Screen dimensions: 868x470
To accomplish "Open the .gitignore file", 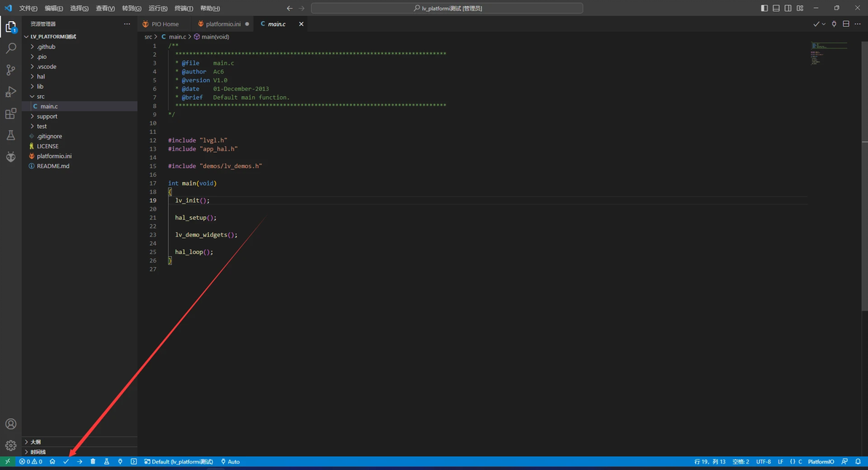I will point(79,136).
